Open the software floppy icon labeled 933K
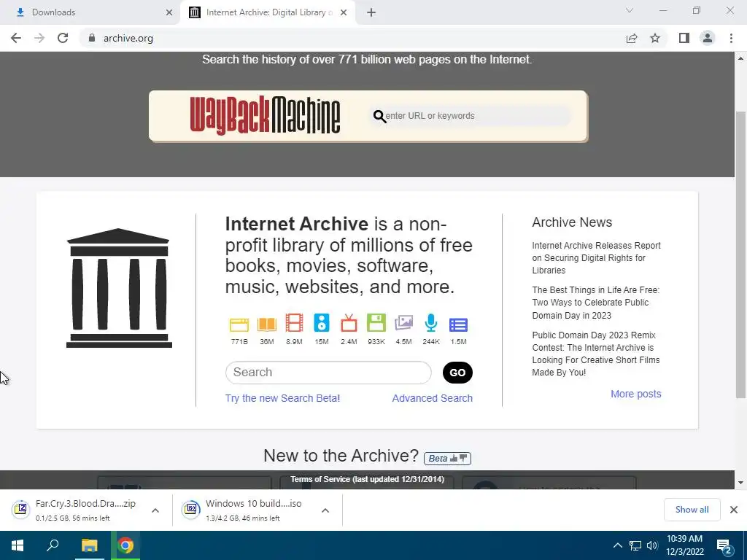This screenshot has width=747, height=560. [376, 323]
